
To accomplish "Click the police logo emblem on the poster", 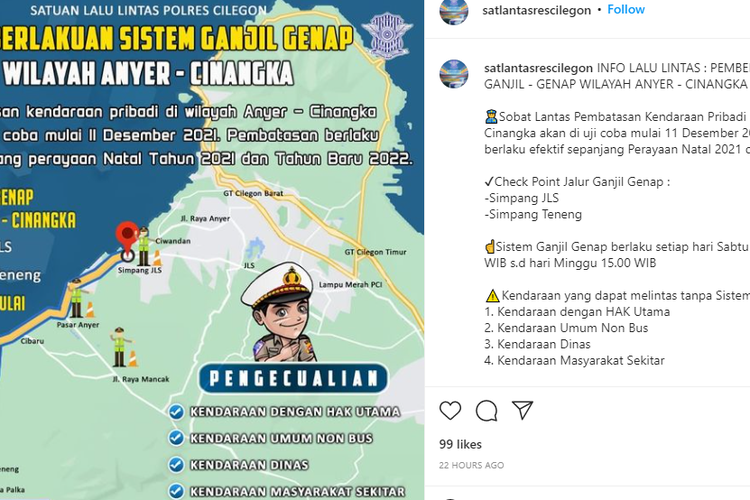I will (x=386, y=34).
